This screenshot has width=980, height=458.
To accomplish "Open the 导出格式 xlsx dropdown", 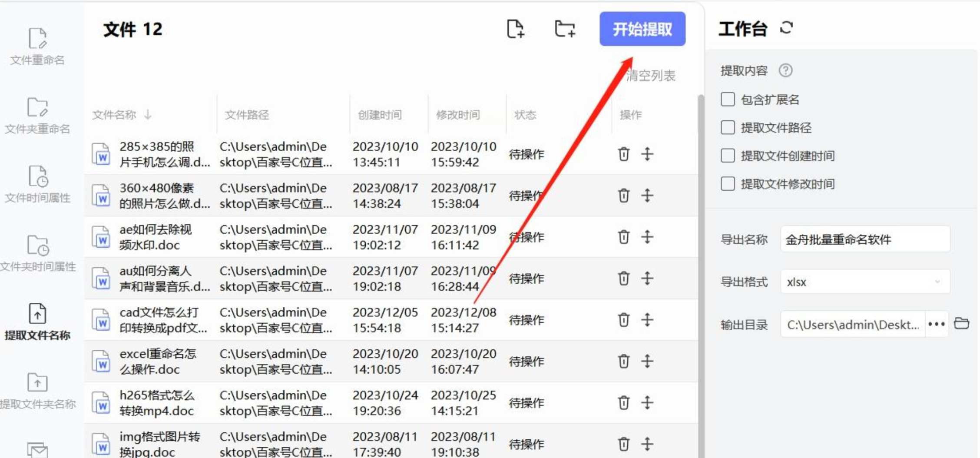I will click(865, 282).
